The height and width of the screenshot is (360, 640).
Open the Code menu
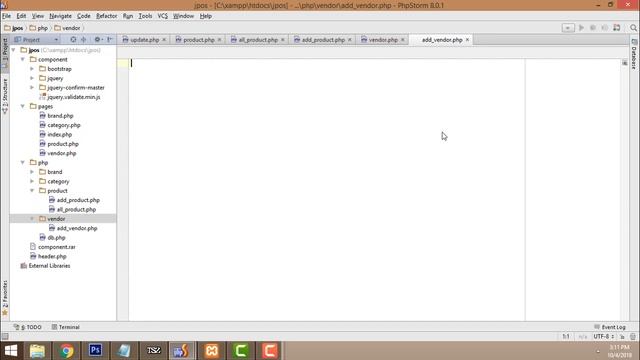[x=84, y=16]
